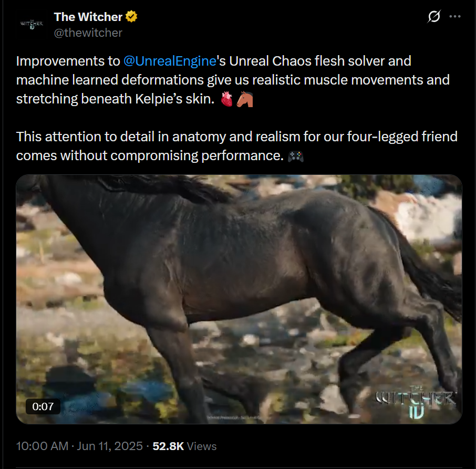View the 52.8K Views analytics
Image resolution: width=476 pixels, height=469 pixels.
184,446
